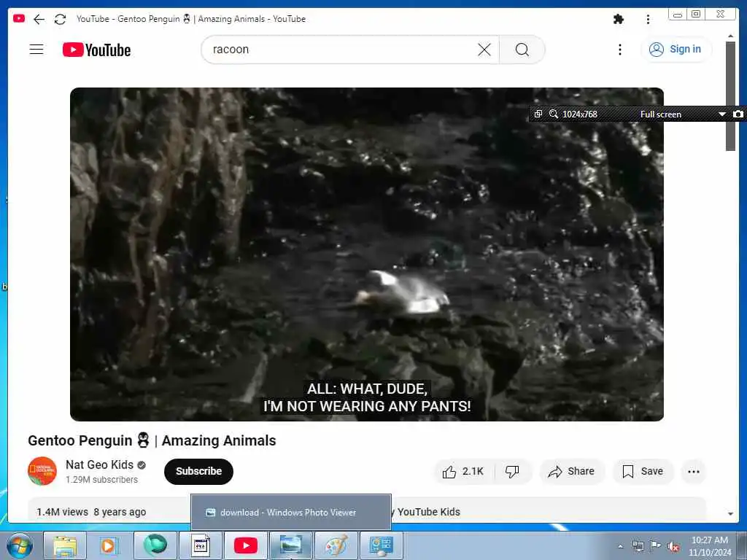Open more actions ellipsis beside Save
Screen dimensions: 747x560
point(694,472)
